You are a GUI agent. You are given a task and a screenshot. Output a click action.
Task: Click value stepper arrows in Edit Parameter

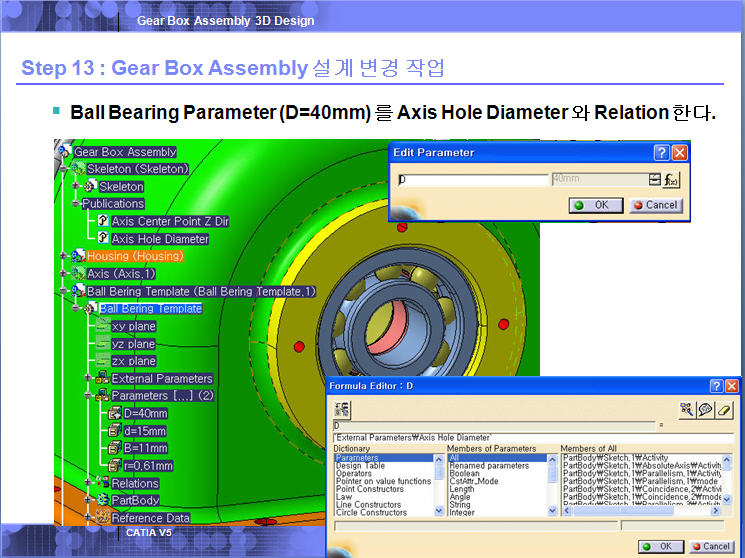[654, 179]
